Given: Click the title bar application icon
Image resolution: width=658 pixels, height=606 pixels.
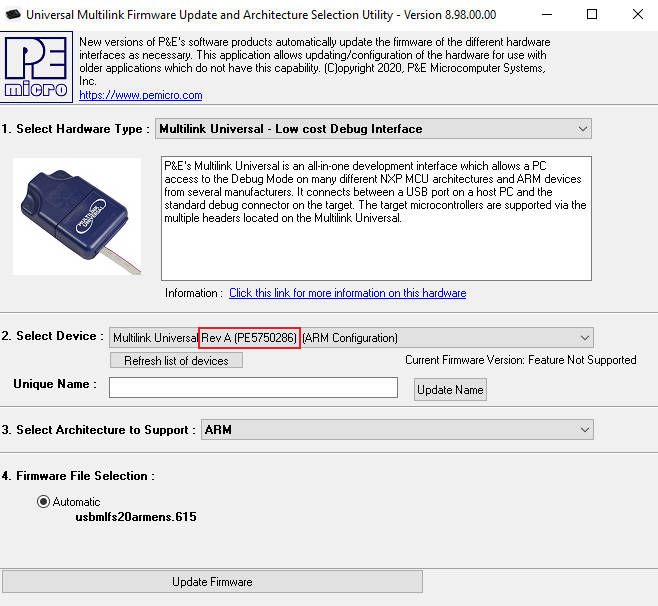Looking at the screenshot, I should click(12, 15).
